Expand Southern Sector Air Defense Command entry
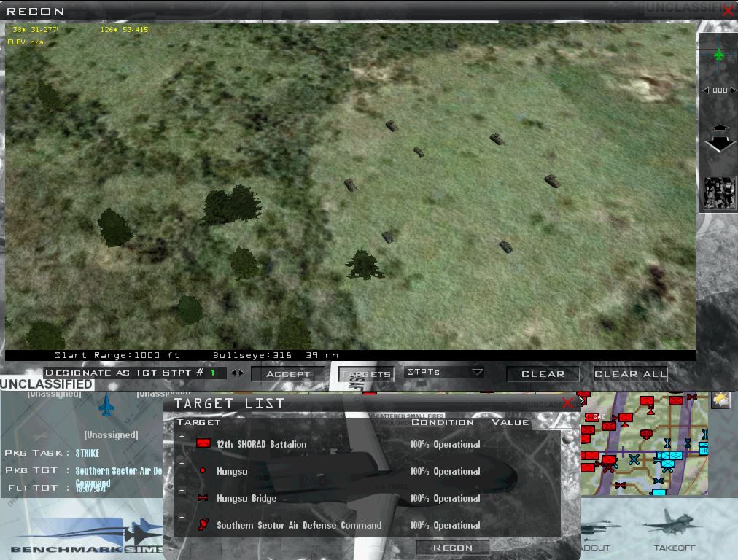Viewport: 738px width, 560px height. 182,517
